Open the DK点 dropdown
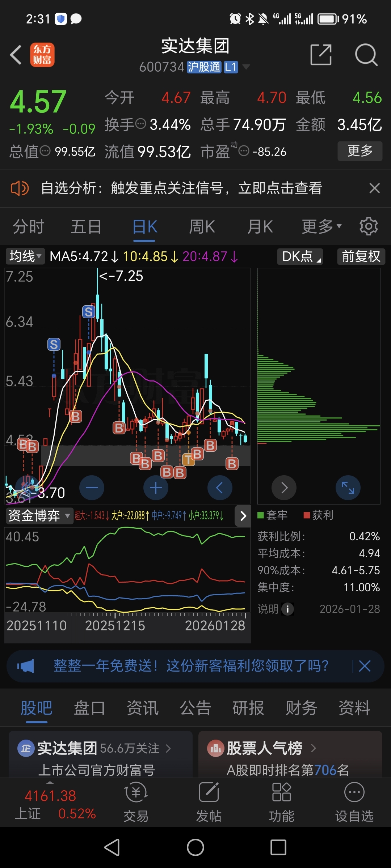391x868 pixels. [x=300, y=256]
